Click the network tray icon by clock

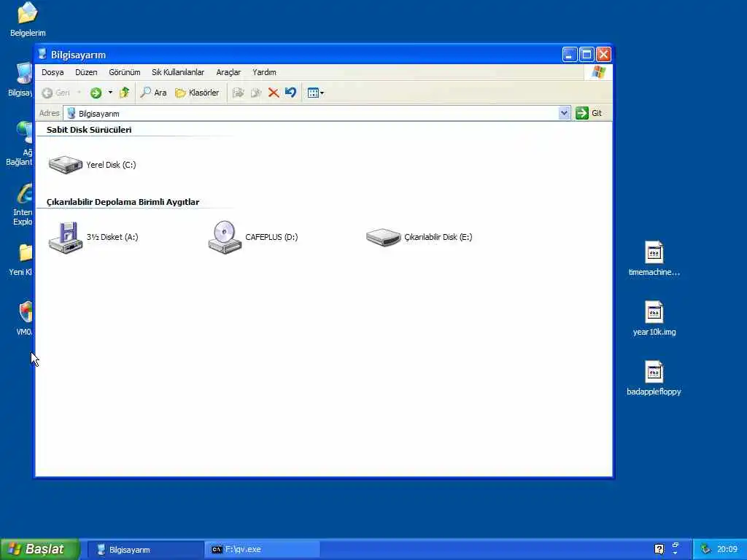point(705,549)
